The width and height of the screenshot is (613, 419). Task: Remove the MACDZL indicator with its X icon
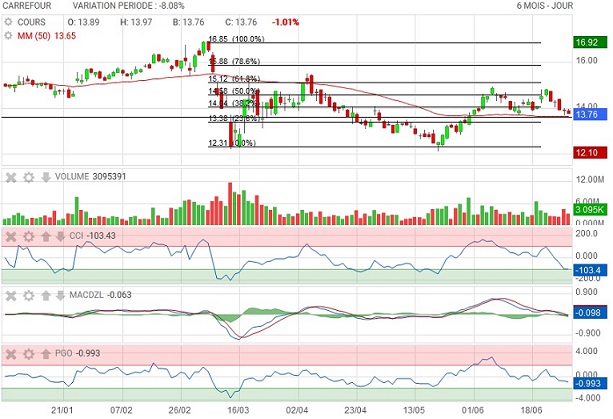coord(11,295)
